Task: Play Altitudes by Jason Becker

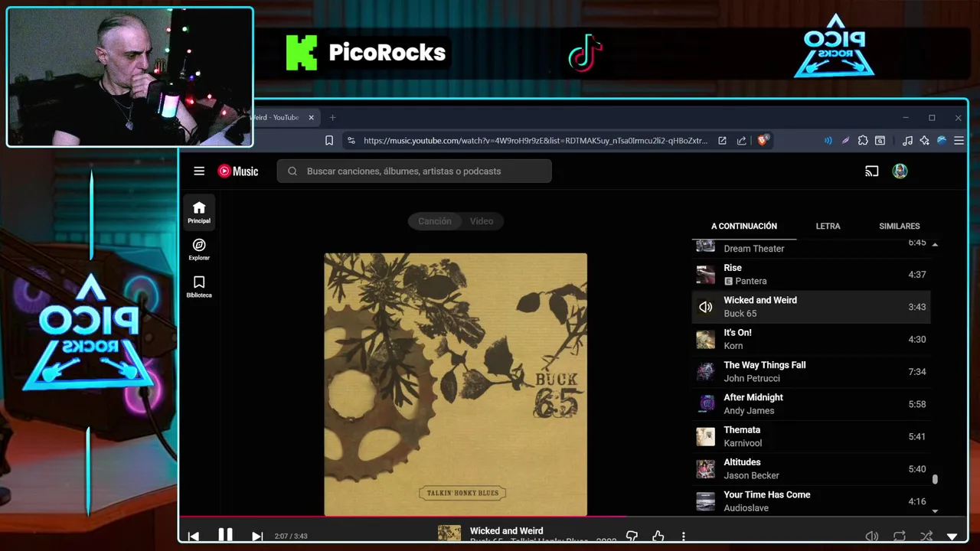Action: point(811,468)
